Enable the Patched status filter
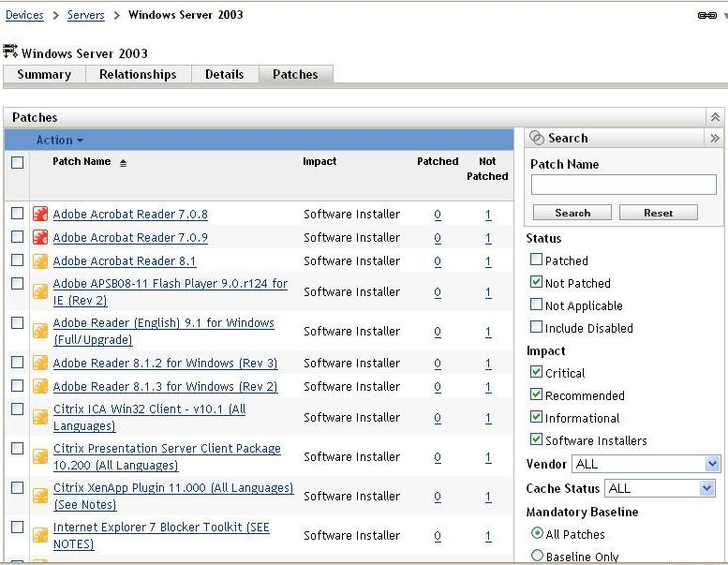 pos(536,259)
